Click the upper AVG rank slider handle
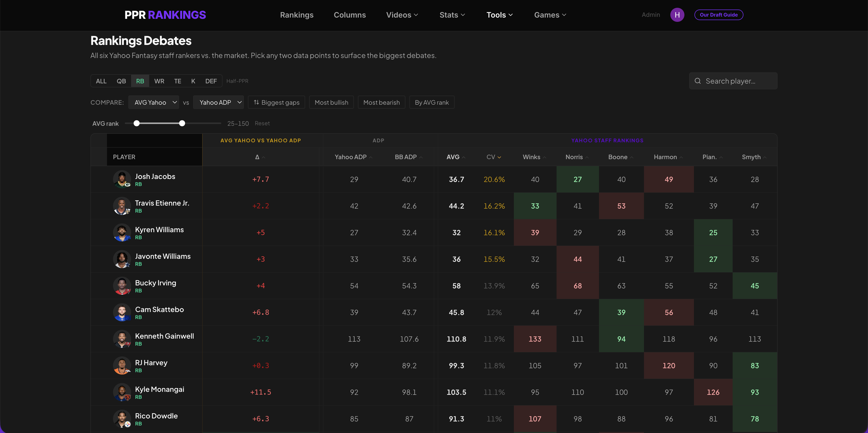868x433 pixels. coord(182,123)
